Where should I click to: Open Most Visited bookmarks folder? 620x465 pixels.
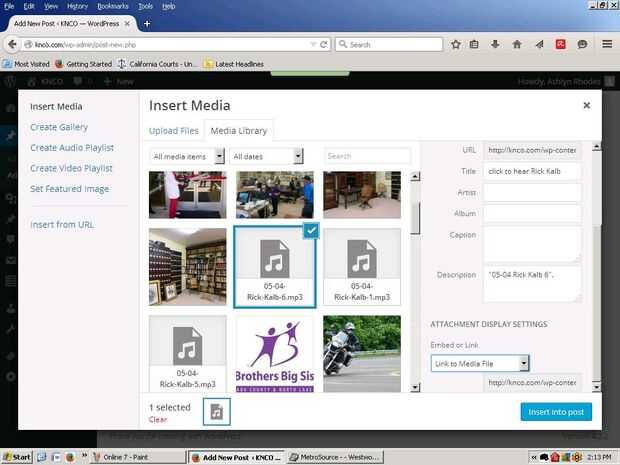[x=26, y=64]
